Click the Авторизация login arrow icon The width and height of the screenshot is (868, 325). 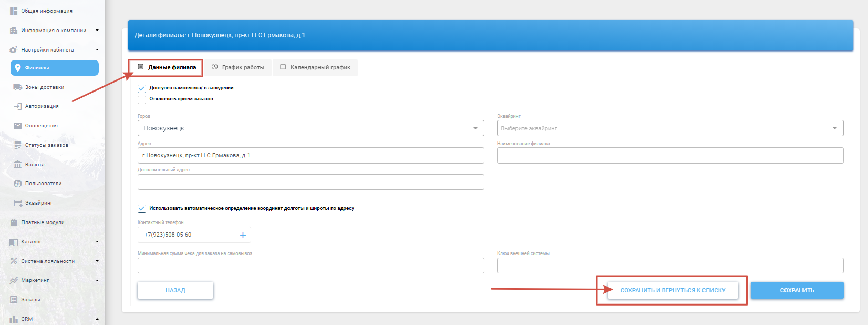(17, 106)
